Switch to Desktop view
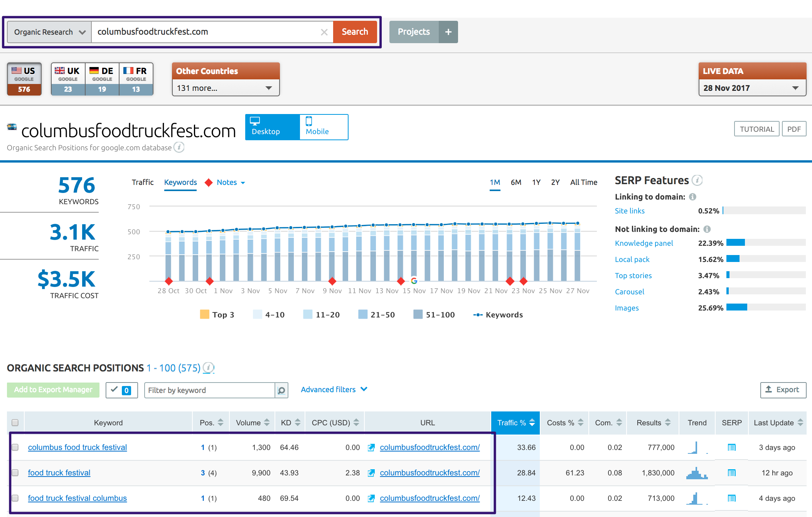 click(273, 127)
